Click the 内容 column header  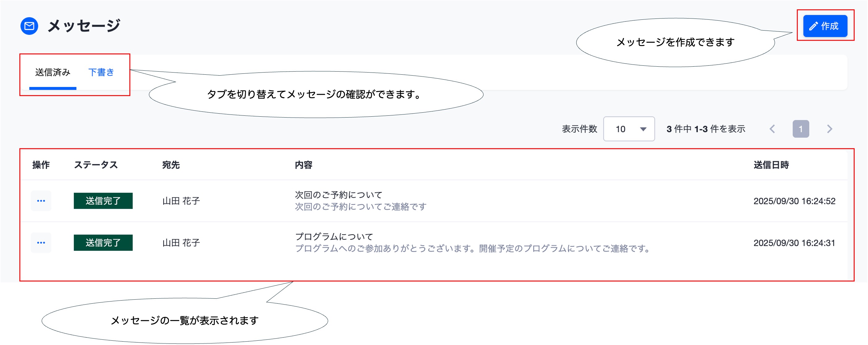tap(303, 165)
